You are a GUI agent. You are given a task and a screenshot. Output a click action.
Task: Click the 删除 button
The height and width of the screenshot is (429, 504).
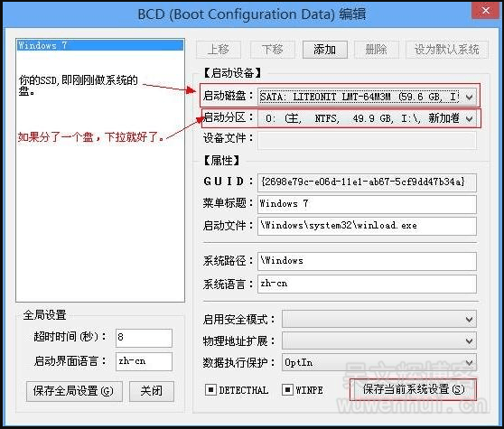coord(377,50)
